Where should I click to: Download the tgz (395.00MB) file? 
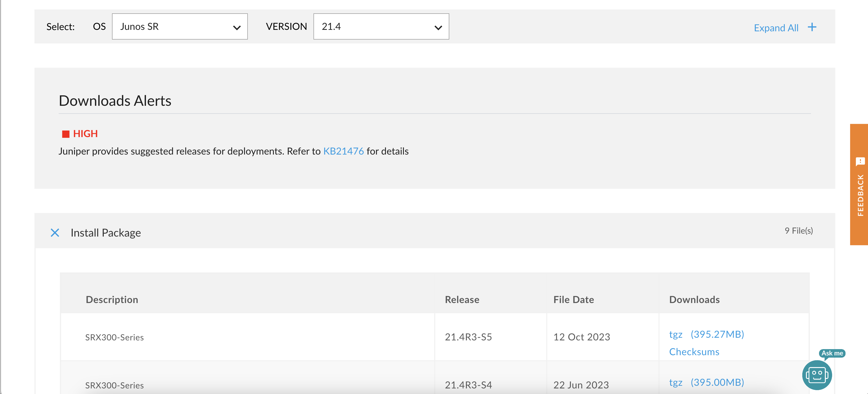[706, 382]
